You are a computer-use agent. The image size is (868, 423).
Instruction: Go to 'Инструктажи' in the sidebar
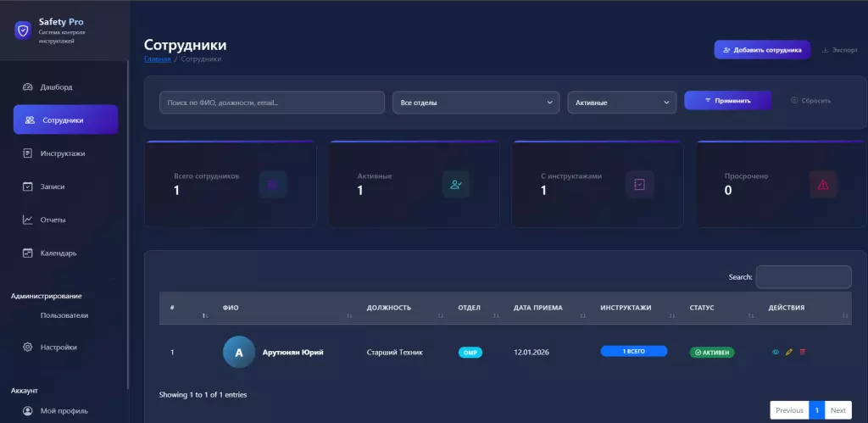(x=62, y=153)
